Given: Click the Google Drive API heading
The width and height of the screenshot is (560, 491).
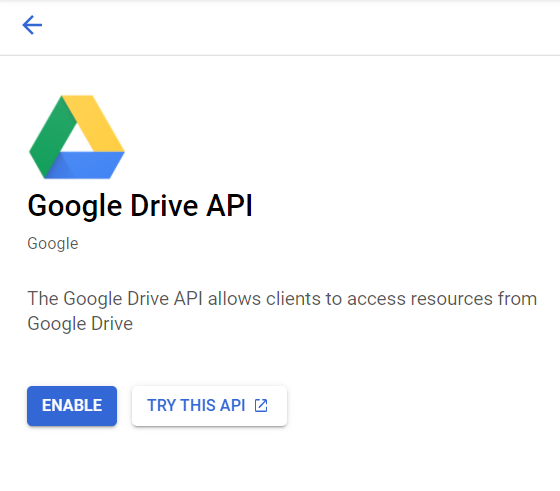Looking at the screenshot, I should click(140, 206).
